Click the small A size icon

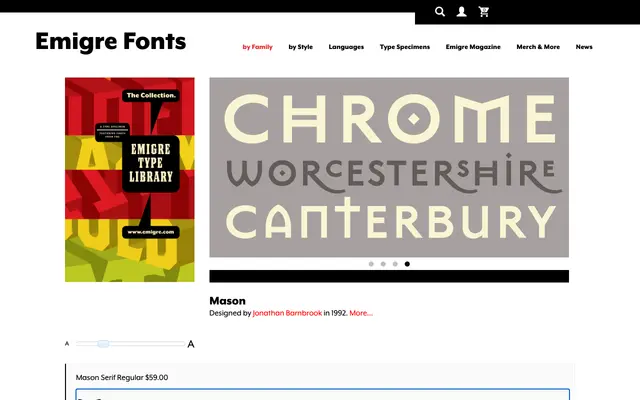(x=67, y=344)
